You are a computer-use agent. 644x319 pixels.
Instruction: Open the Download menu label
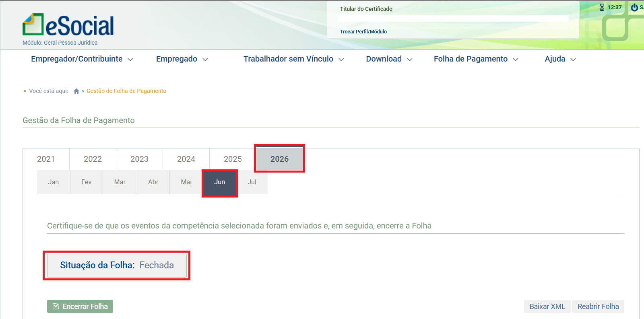384,59
